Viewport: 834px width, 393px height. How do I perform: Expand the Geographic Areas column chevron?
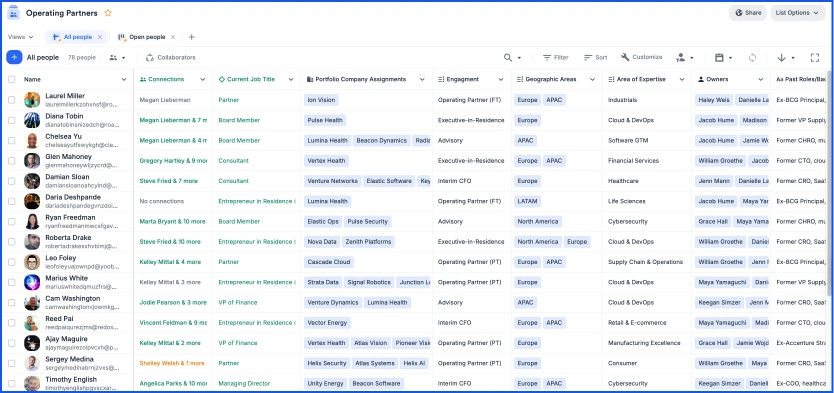593,79
